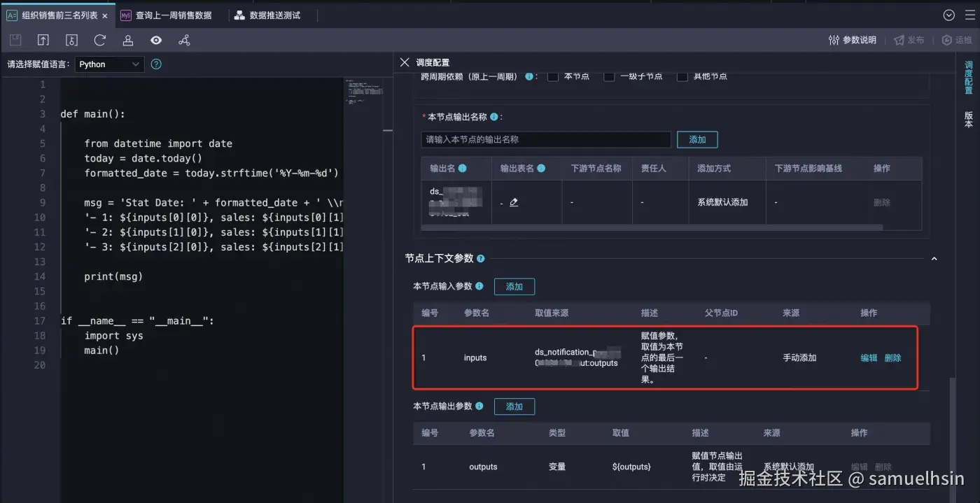Open the Python assignment language dropdown
Viewport: 980px width, 503px height.
tap(109, 64)
